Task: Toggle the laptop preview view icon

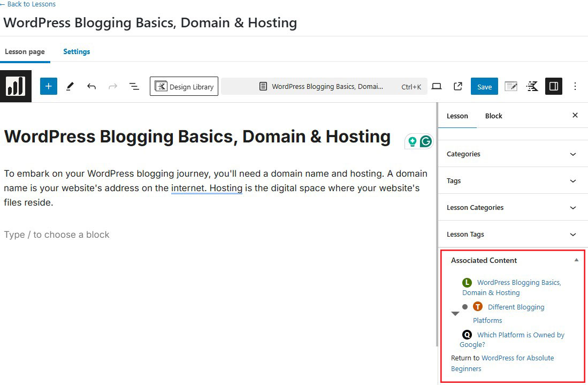Action: pos(437,86)
